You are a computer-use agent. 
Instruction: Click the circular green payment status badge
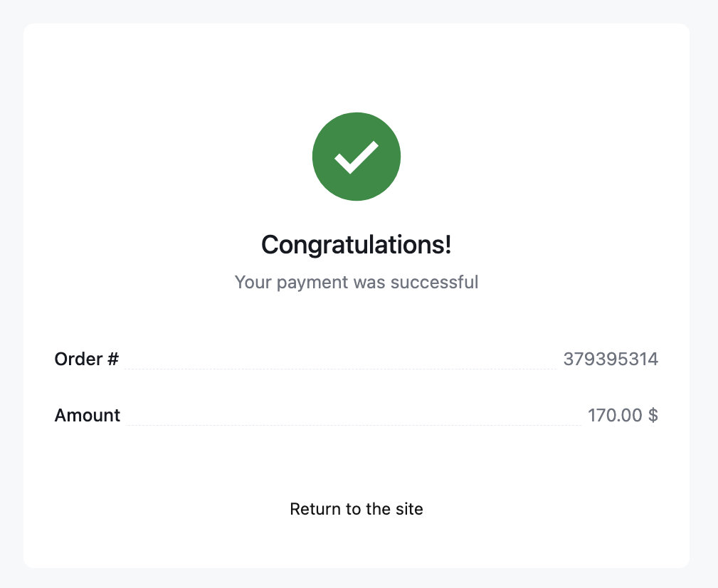357,156
